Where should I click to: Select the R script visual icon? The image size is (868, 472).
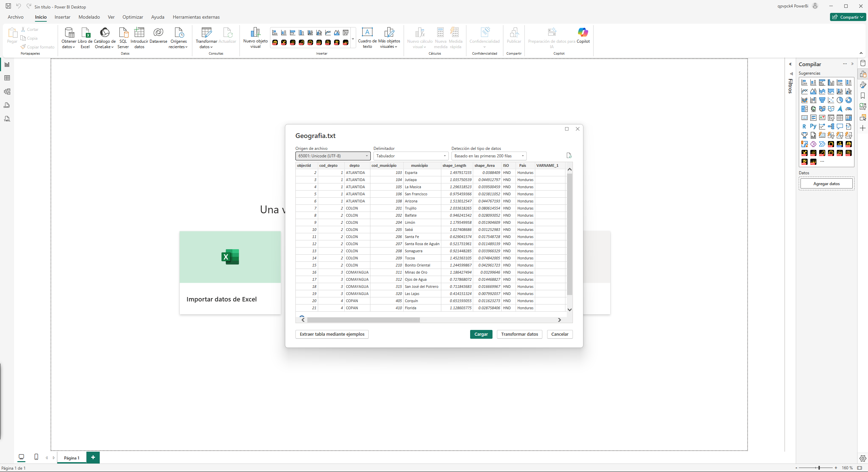point(804,126)
